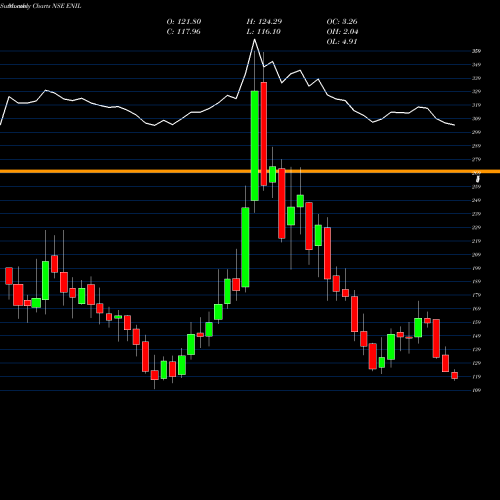Click the peak of the white indicator line
The image size is (500, 500).
tap(254, 40)
